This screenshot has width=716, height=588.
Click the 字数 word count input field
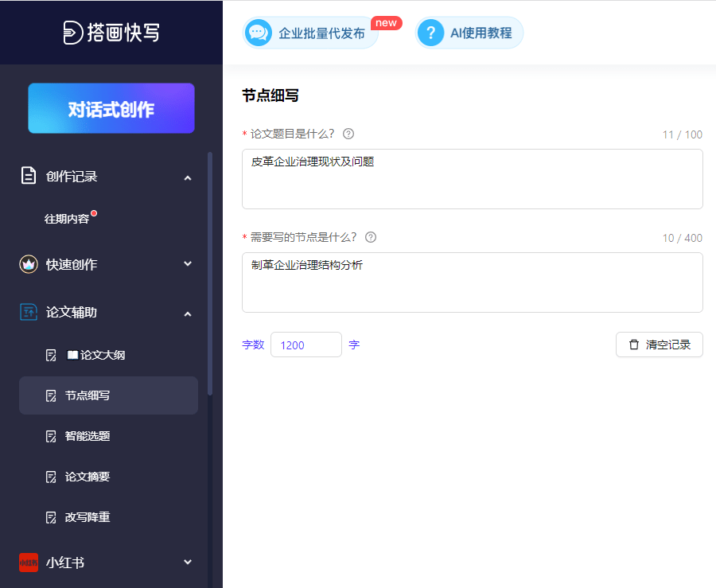click(305, 345)
